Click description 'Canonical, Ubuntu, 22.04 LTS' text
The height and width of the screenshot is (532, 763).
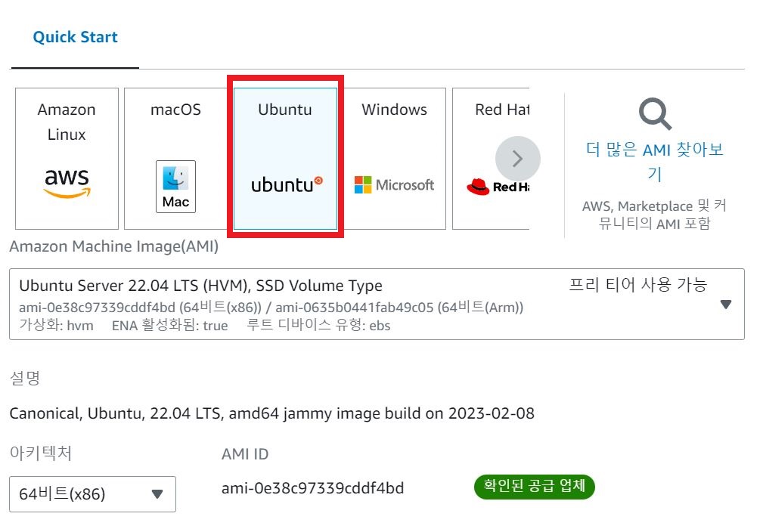pyautogui.click(x=271, y=413)
